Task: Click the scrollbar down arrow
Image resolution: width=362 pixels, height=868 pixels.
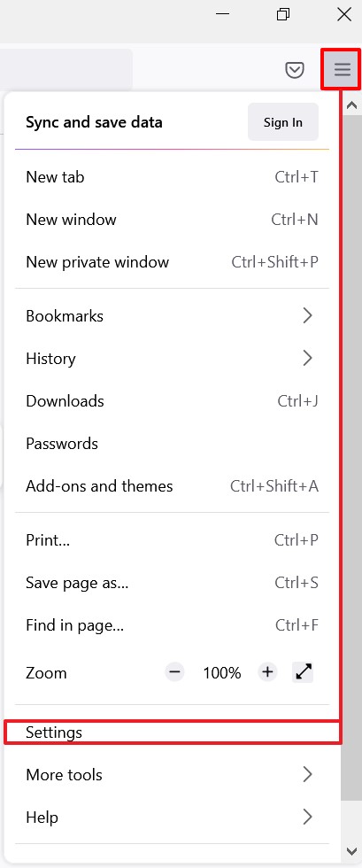Action: (351, 851)
